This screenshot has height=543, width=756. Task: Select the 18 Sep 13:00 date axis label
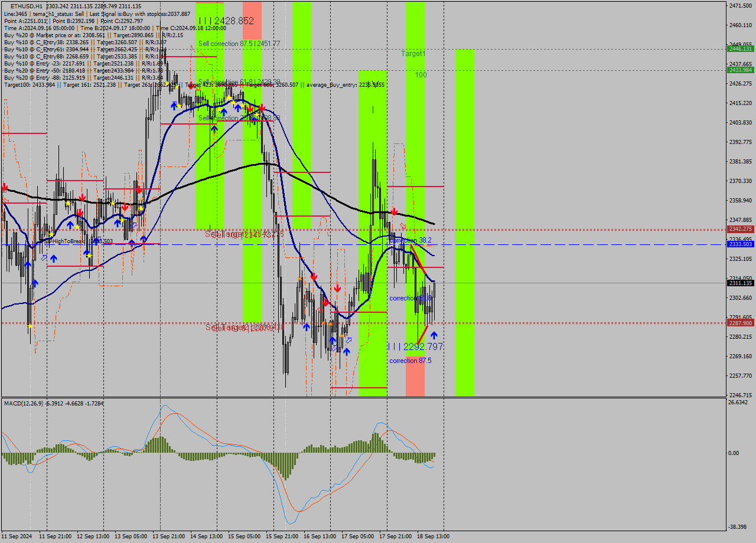click(x=434, y=536)
